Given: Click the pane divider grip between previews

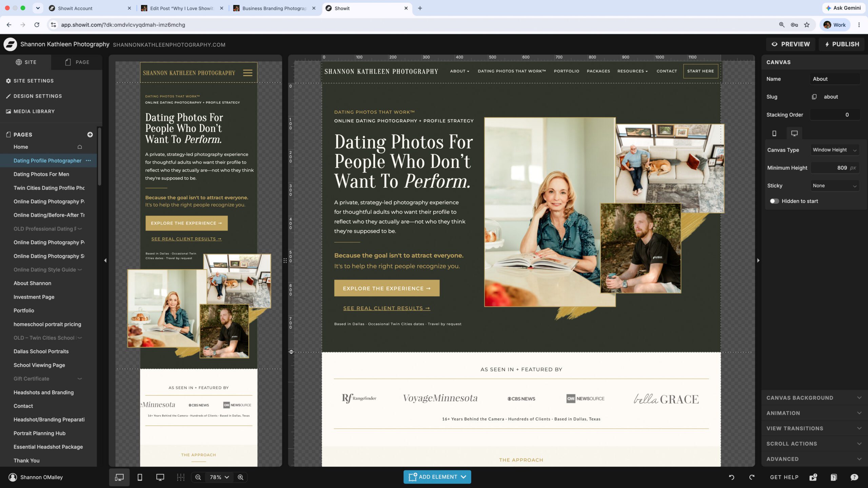Looking at the screenshot, I should tap(285, 261).
